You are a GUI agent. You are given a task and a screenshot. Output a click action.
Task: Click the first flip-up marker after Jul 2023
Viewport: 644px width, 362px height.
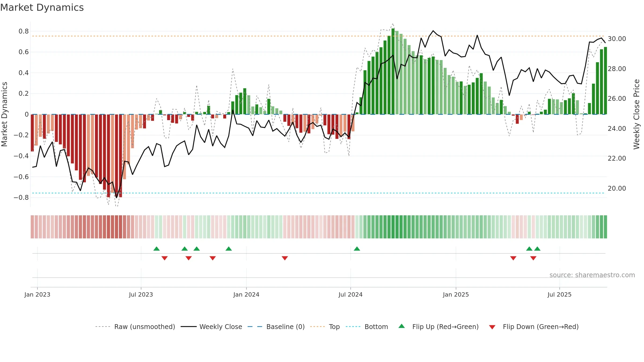coord(156,249)
